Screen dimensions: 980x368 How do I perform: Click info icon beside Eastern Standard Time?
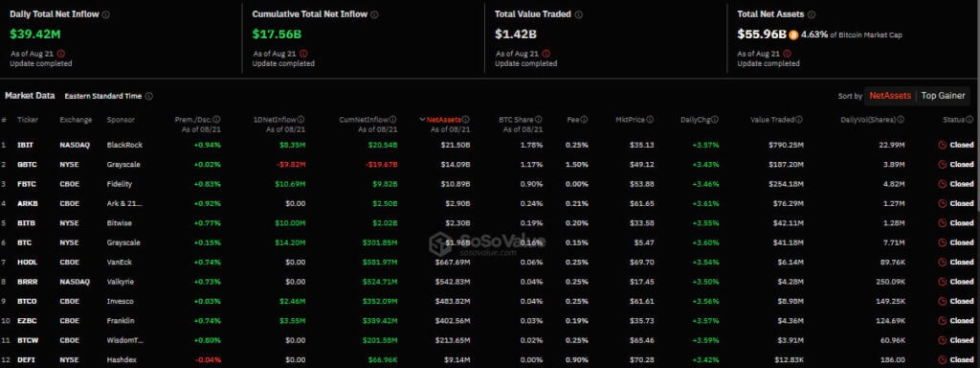point(148,97)
